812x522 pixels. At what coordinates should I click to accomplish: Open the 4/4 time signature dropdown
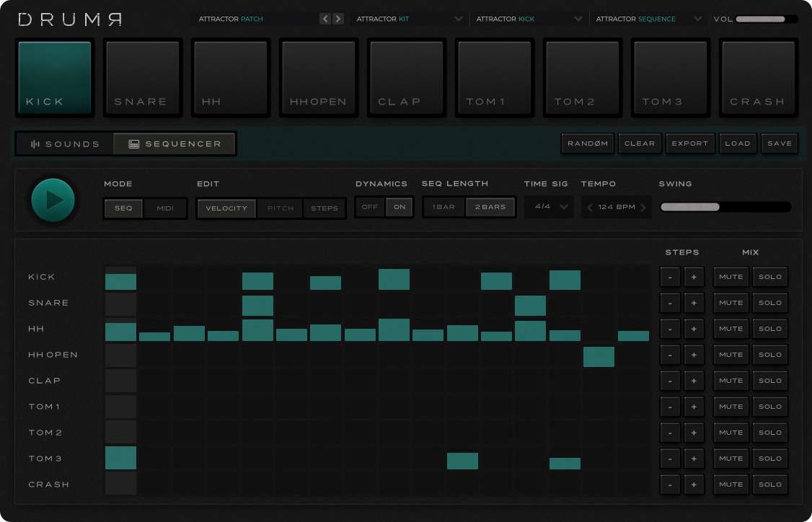coord(549,207)
